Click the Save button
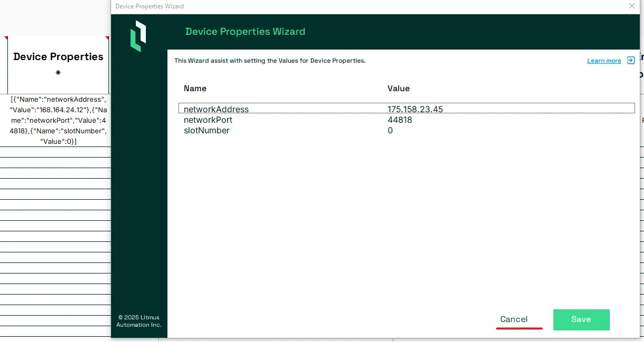Viewport: 644px width, 342px height. click(x=581, y=319)
